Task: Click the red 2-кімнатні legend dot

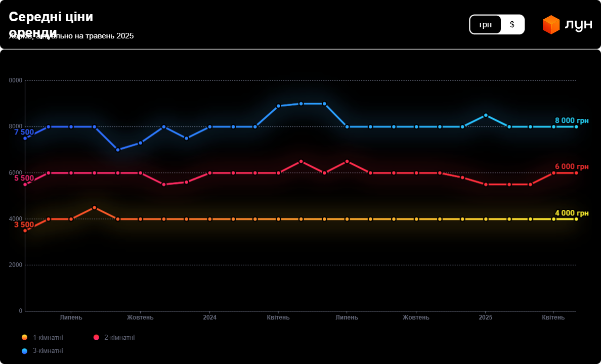Action: click(96, 337)
